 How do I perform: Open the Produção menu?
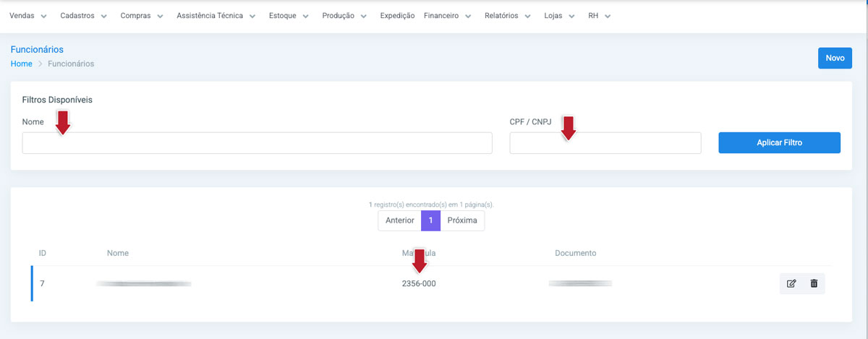coord(344,16)
